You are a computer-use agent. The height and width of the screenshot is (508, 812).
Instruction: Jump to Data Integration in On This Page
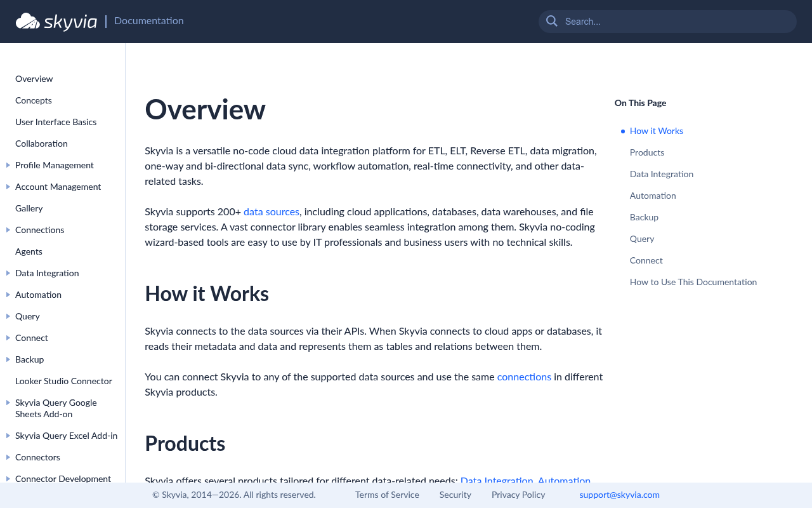coord(662,174)
